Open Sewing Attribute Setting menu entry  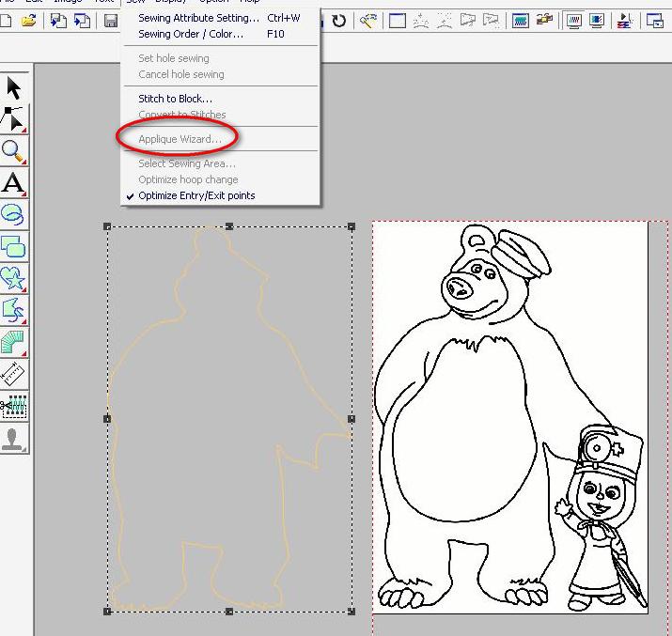click(x=198, y=18)
